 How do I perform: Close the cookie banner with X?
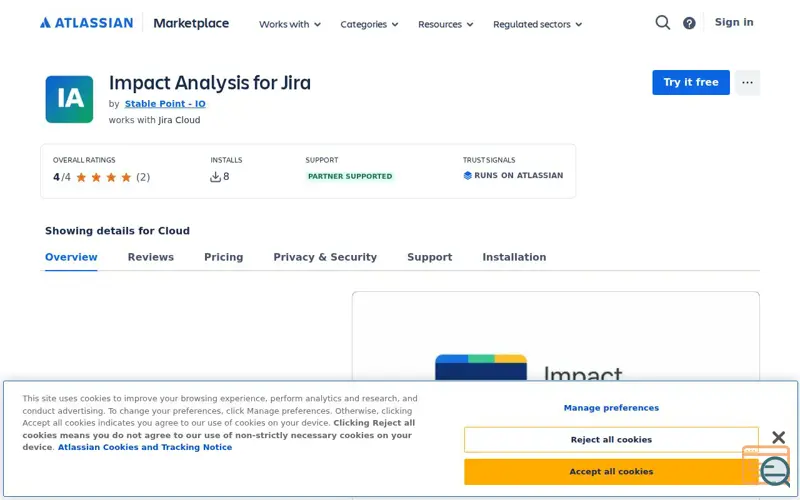(x=779, y=437)
